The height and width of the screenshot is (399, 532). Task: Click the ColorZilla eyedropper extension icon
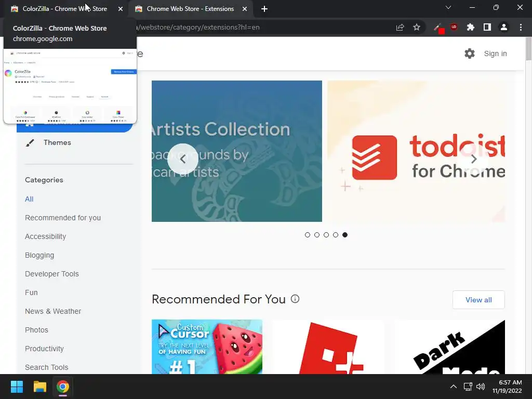click(x=438, y=28)
